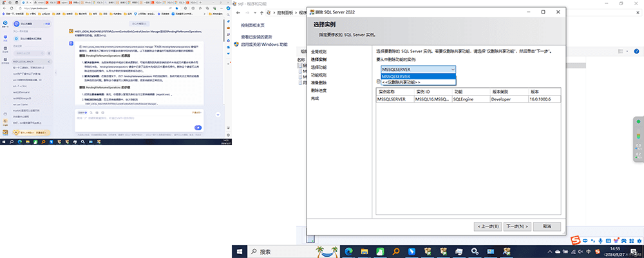644x258 pixels.
Task: Click the microphone icon on Sogou toolbar
Action: (600, 241)
